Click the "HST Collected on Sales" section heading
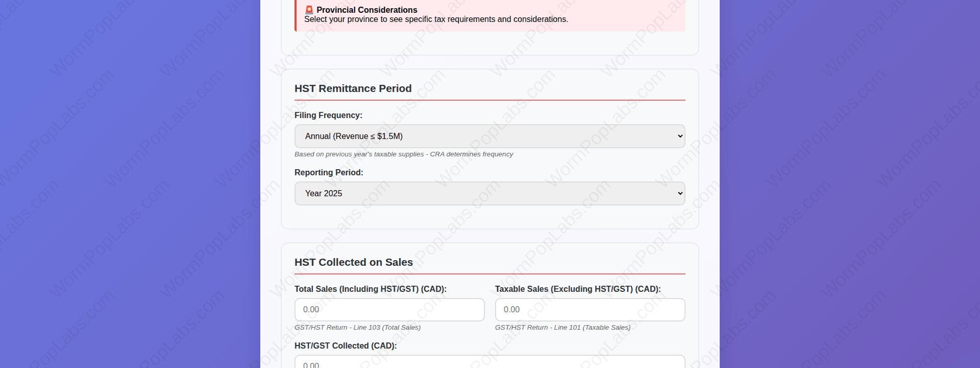 [353, 262]
